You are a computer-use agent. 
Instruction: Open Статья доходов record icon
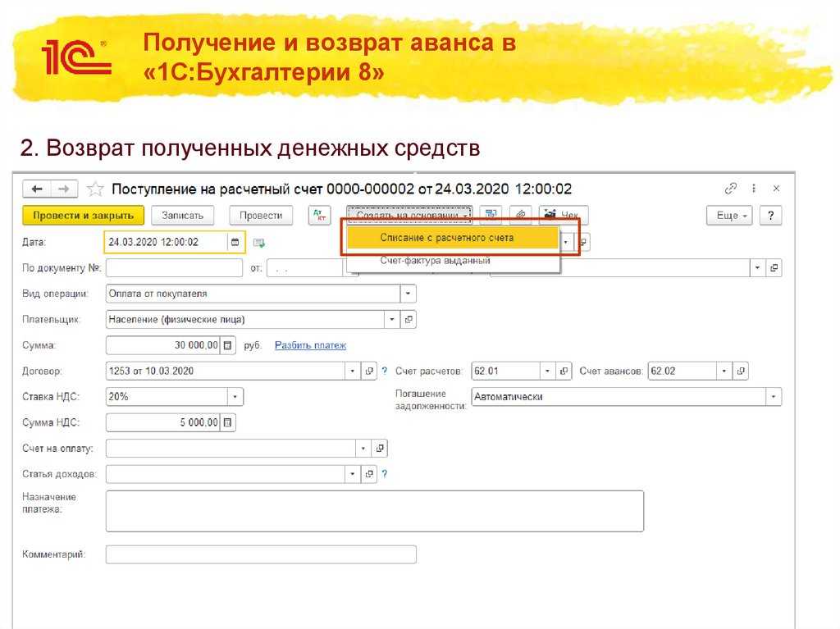[369, 474]
